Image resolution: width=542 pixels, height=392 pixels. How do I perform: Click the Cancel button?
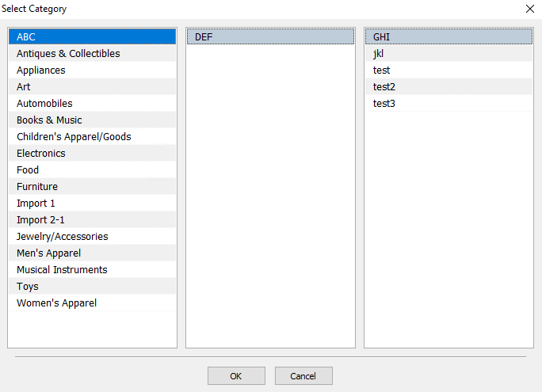[303, 376]
